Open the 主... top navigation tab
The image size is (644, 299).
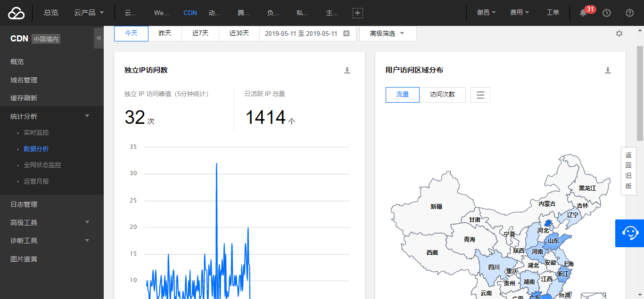332,13
